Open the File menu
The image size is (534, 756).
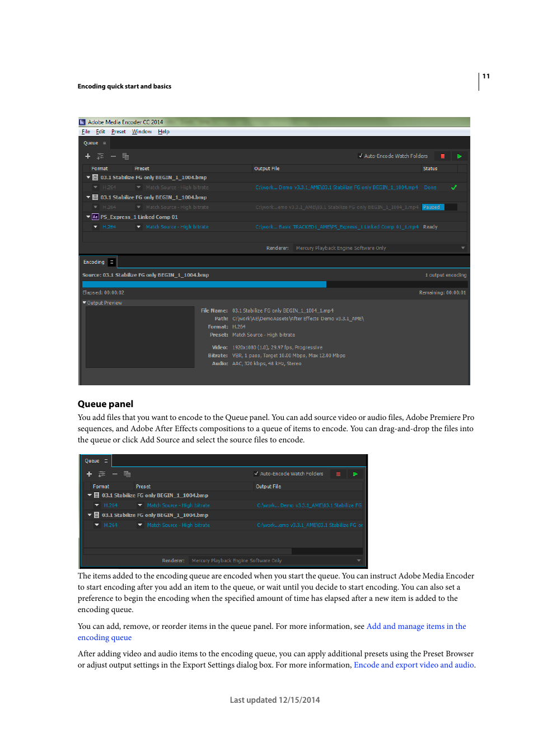(86, 132)
